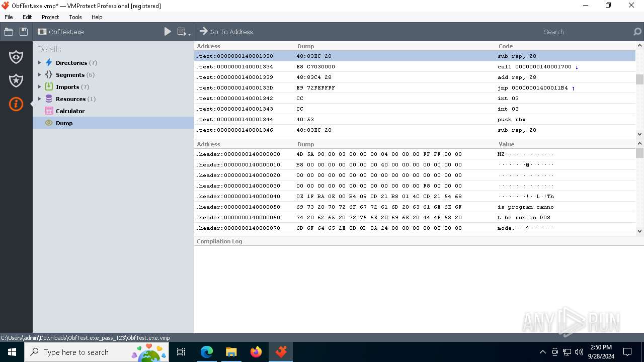The image size is (644, 362).
Task: Run compilation with the play button
Action: coord(168,32)
